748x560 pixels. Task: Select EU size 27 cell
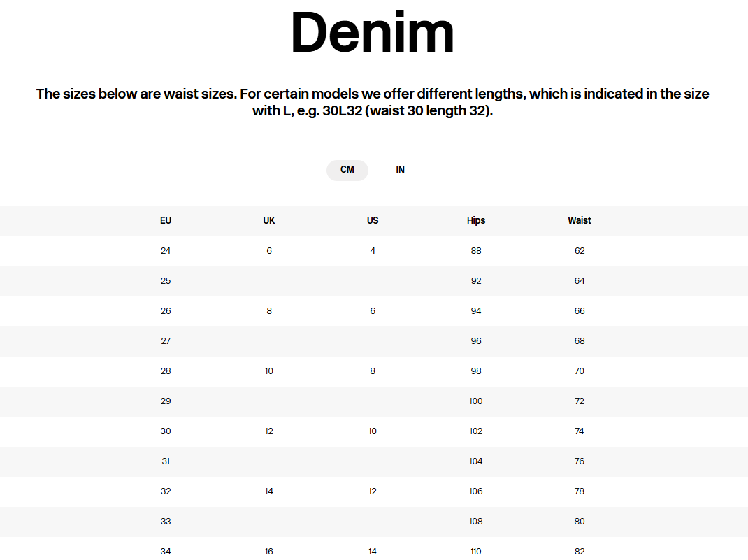(x=166, y=340)
